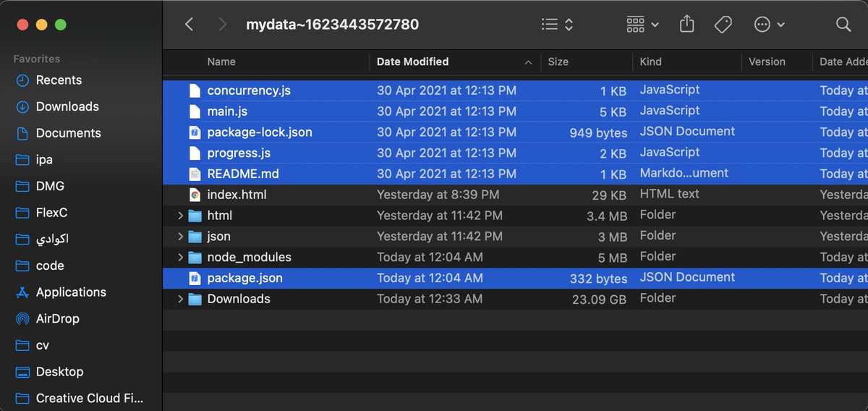868x411 pixels.
Task: Click the Share toolbar icon
Action: (x=687, y=25)
